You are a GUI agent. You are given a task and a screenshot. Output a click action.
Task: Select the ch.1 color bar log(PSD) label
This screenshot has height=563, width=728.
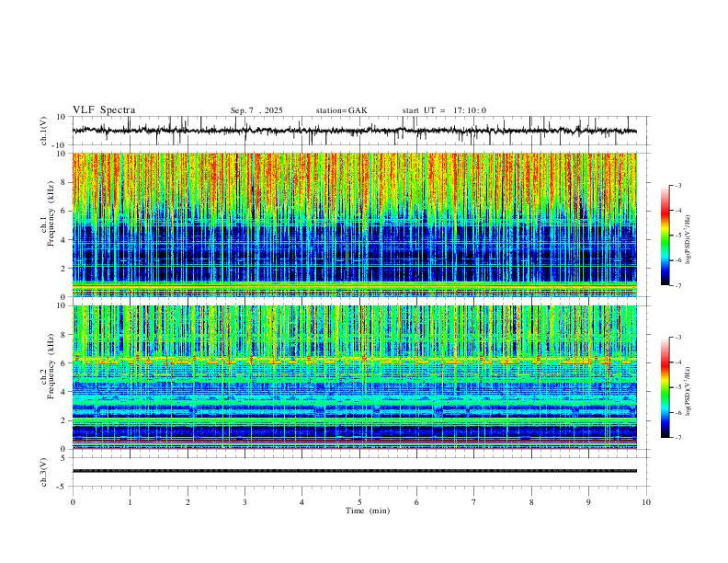(x=688, y=240)
